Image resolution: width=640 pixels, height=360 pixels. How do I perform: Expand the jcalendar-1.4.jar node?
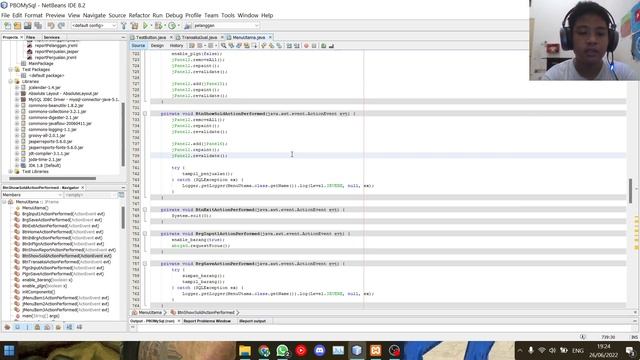tap(17, 87)
